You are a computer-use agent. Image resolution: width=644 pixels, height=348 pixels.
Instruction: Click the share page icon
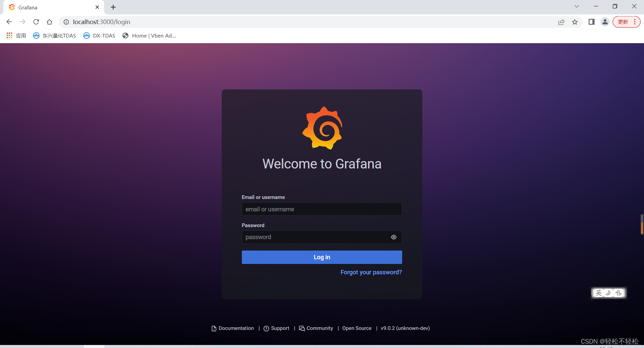click(x=561, y=22)
